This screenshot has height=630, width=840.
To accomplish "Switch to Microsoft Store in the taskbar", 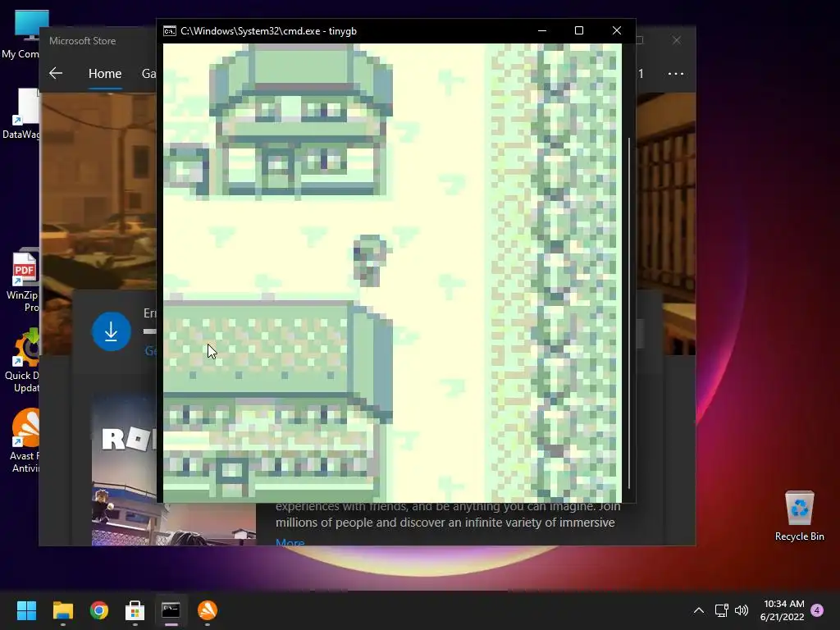I will (135, 610).
